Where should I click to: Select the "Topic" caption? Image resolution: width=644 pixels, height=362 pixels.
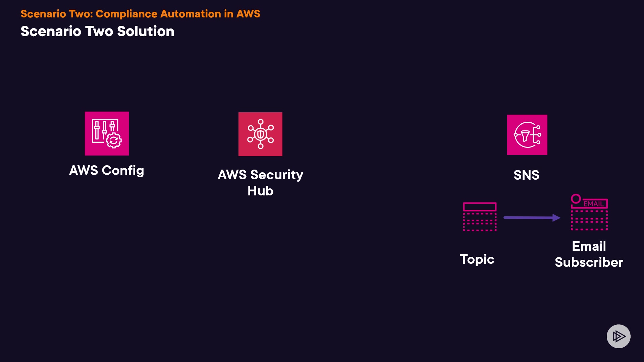coord(477,259)
